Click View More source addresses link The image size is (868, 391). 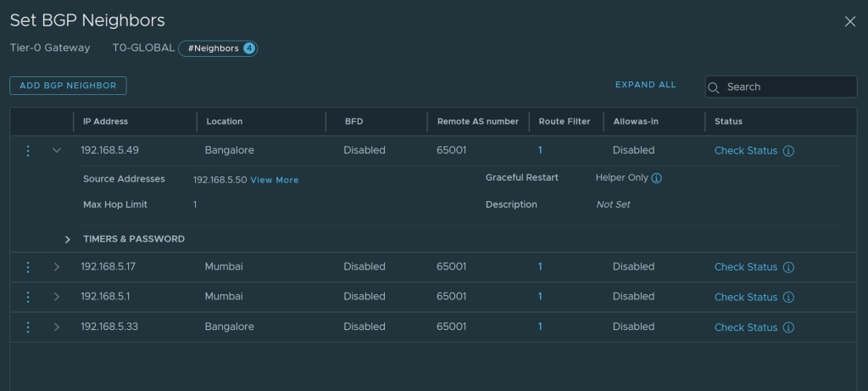(x=274, y=180)
